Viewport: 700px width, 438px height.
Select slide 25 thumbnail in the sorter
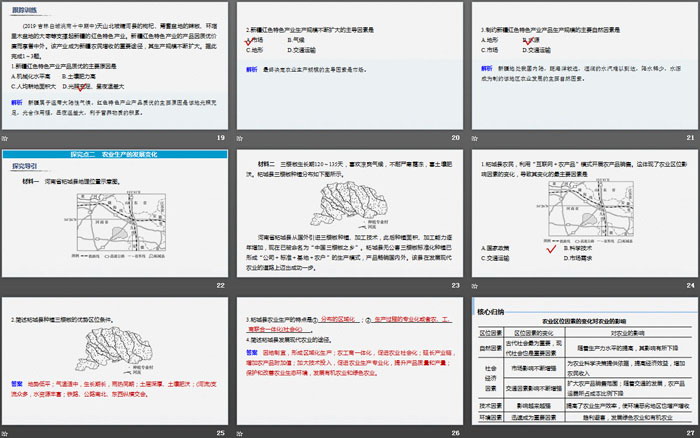pos(115,361)
